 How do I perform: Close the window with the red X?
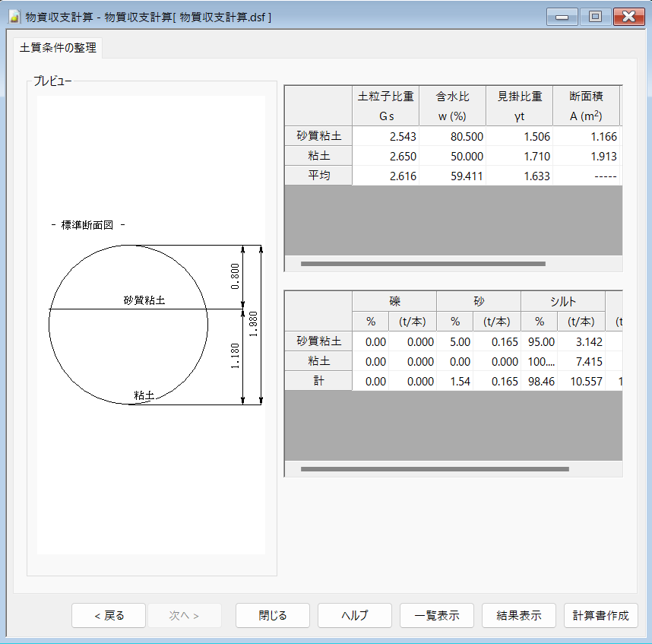click(628, 17)
